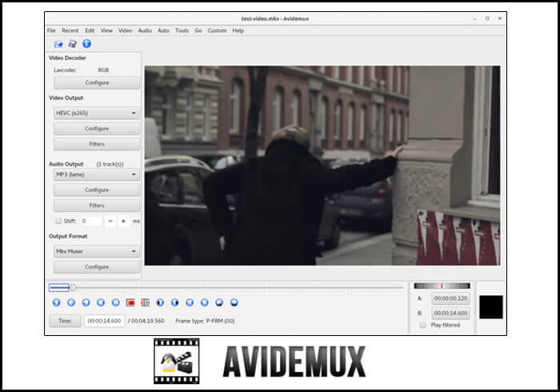Expand the HEVC (x265) video output dropdown

click(97, 113)
